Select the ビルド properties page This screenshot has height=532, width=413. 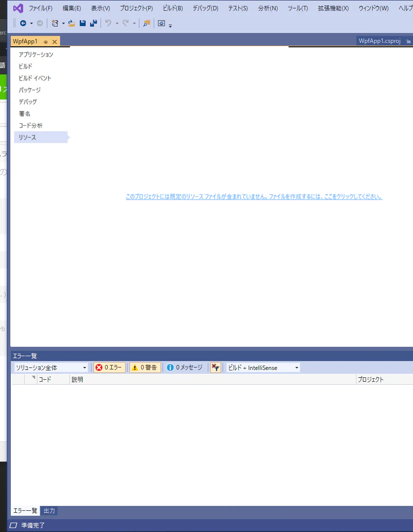click(x=26, y=66)
